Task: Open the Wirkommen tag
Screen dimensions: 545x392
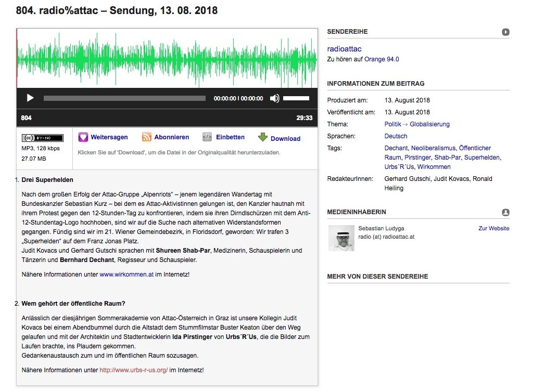Action: (434, 167)
